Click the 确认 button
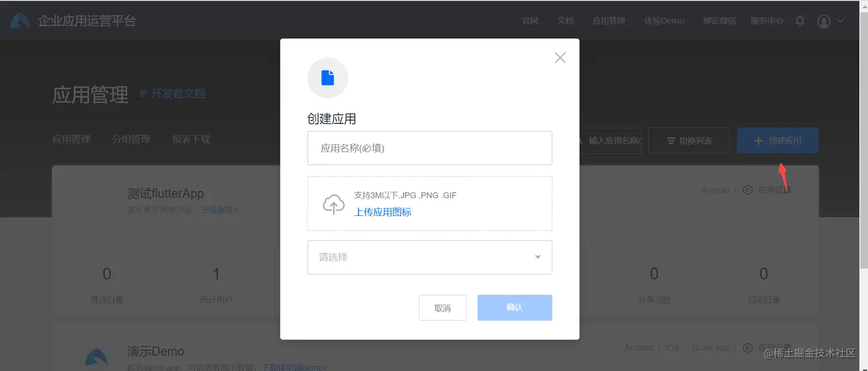Screen dimensions: 868x371 (x=515, y=308)
